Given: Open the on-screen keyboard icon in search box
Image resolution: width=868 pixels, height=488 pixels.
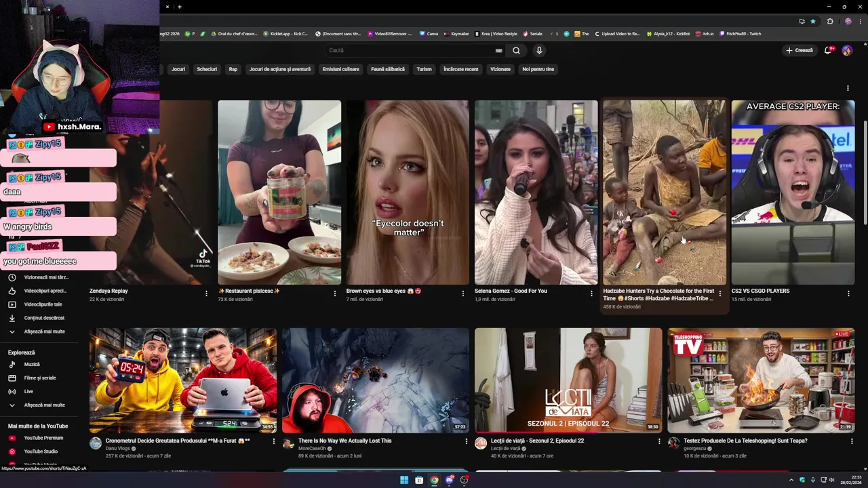Looking at the screenshot, I should [499, 50].
